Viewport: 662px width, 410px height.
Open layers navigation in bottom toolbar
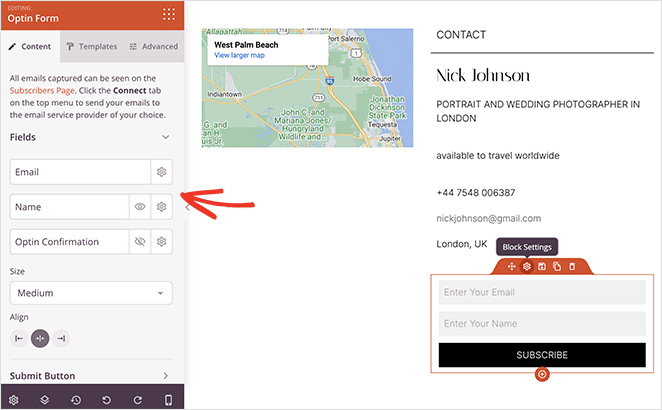click(45, 399)
